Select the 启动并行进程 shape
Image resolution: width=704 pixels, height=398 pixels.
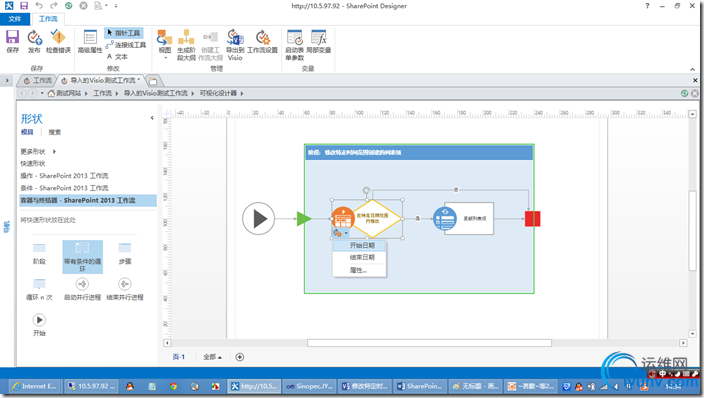[x=82, y=289]
